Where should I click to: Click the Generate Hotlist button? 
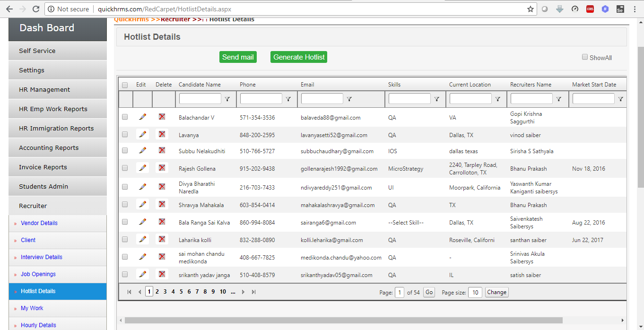[299, 57]
